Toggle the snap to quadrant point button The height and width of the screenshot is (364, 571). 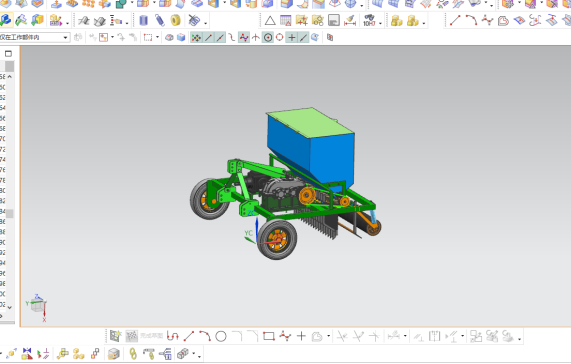click(x=280, y=37)
